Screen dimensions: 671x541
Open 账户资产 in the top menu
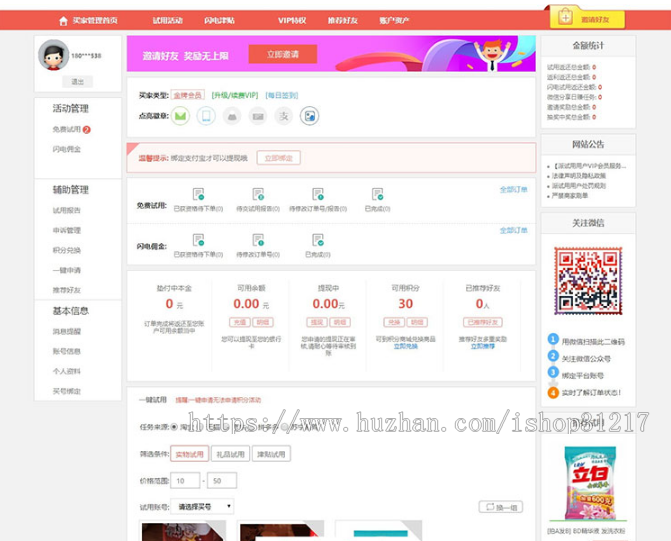394,21
